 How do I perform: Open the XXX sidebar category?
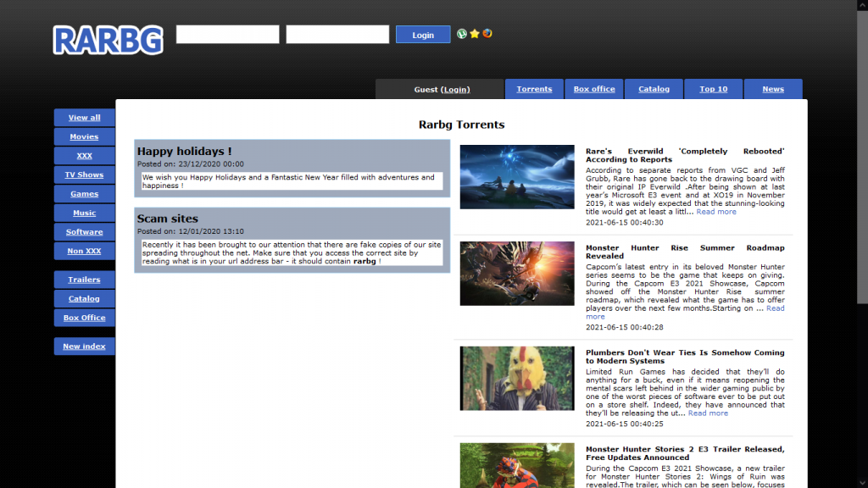[x=85, y=156]
